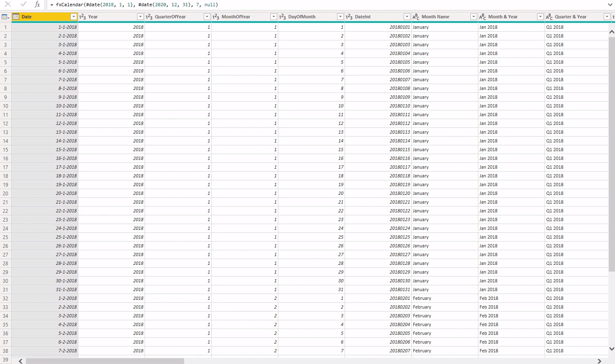Click the DateInt cell 20180204
The height and width of the screenshot is (364, 615).
coord(378,324)
